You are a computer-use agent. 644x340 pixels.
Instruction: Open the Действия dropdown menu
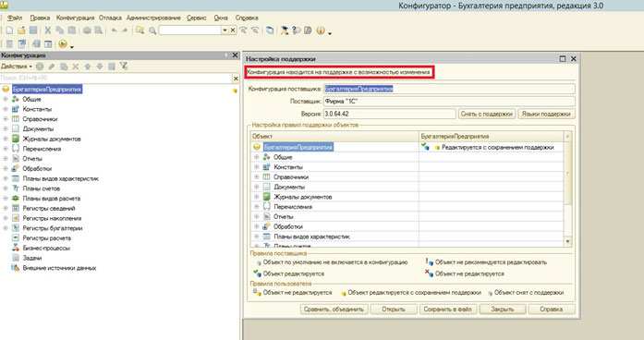click(x=17, y=67)
